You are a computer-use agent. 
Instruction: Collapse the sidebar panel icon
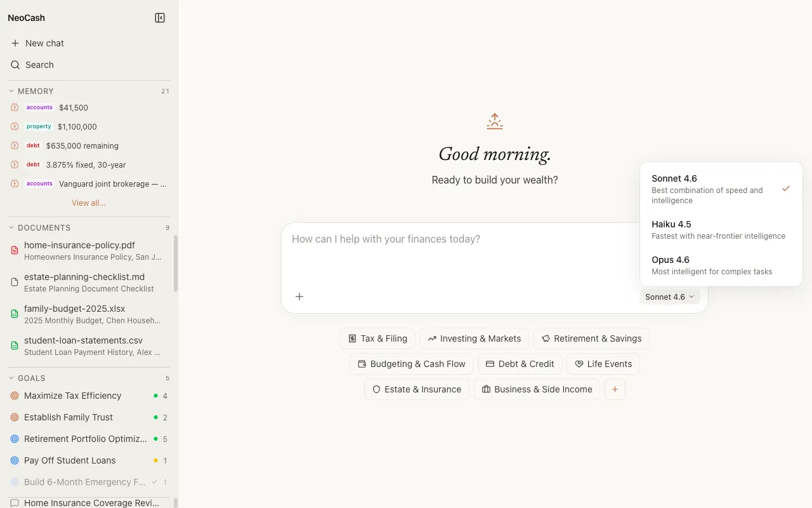pos(160,18)
